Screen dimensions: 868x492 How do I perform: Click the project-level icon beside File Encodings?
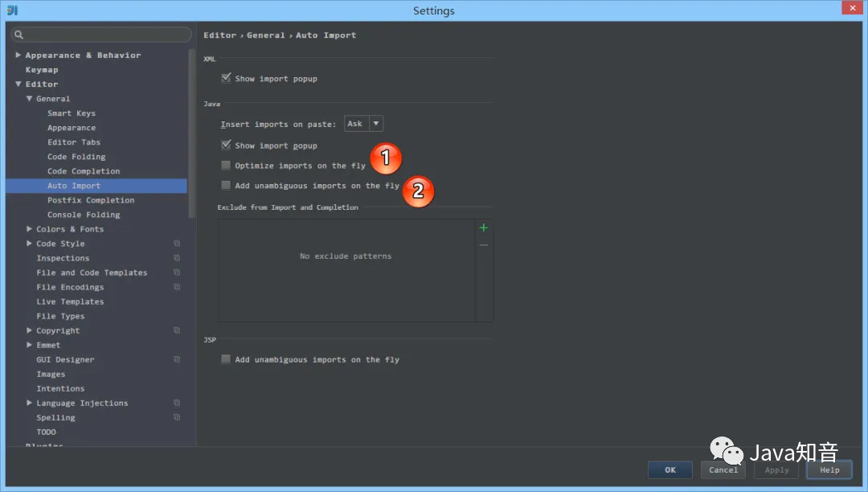click(177, 287)
